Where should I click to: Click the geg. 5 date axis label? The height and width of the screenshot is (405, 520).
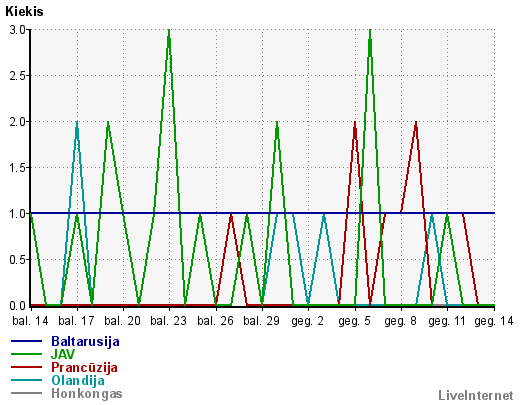(x=354, y=321)
